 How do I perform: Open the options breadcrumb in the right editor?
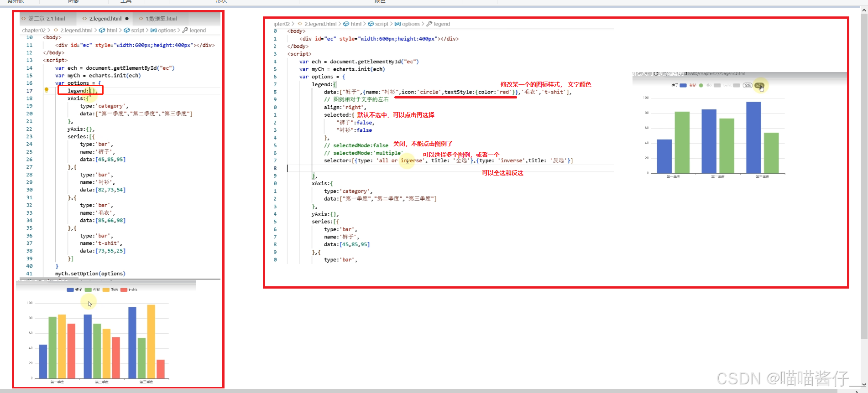point(411,24)
